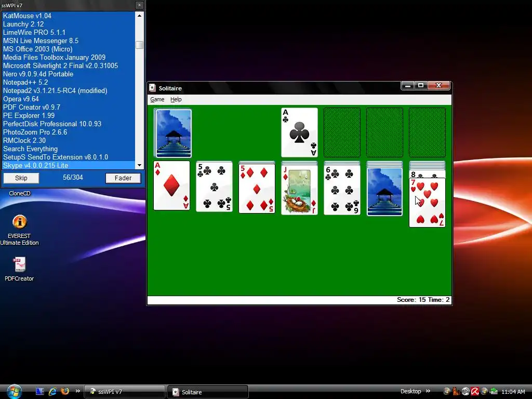Click the CloneCD desktop label
532x399 pixels.
(x=20, y=193)
